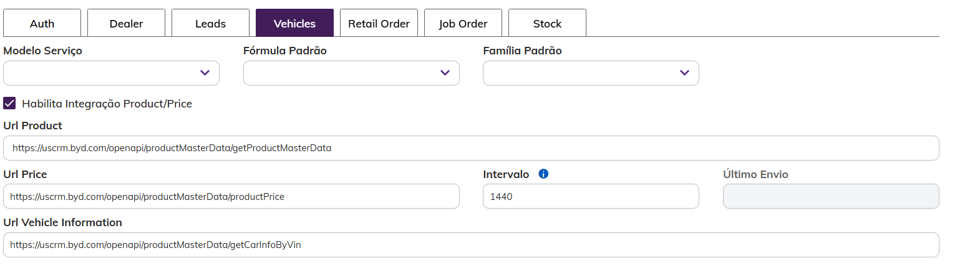Viewport: 980px width, 273px height.
Task: Click inside the Modelo Serviço select box
Action: tap(100, 73)
